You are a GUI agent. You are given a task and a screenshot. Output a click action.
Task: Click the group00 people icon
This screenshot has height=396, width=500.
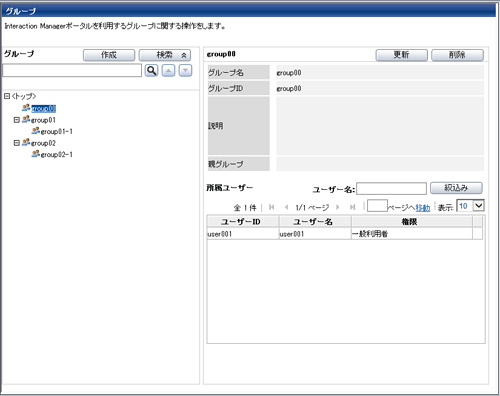(x=26, y=108)
